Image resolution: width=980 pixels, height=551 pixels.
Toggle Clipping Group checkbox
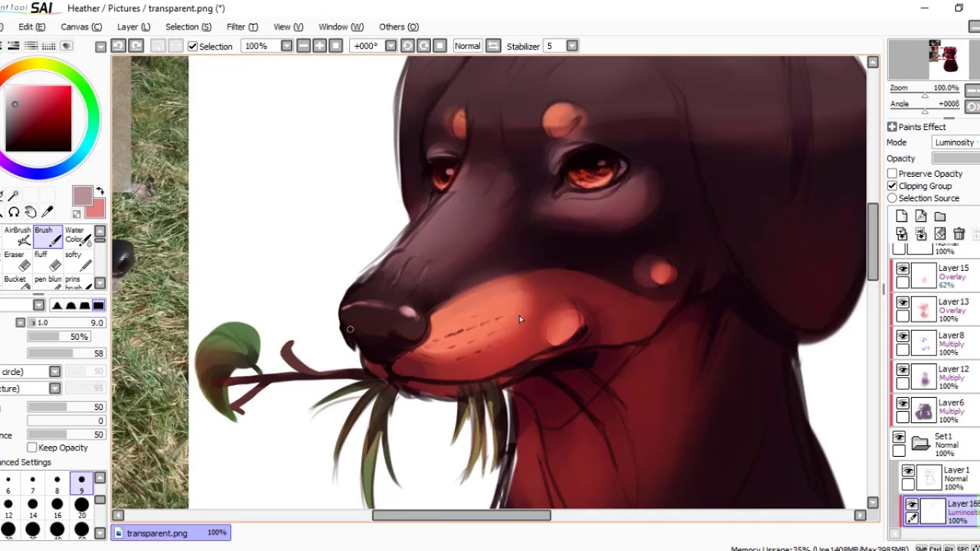[892, 186]
